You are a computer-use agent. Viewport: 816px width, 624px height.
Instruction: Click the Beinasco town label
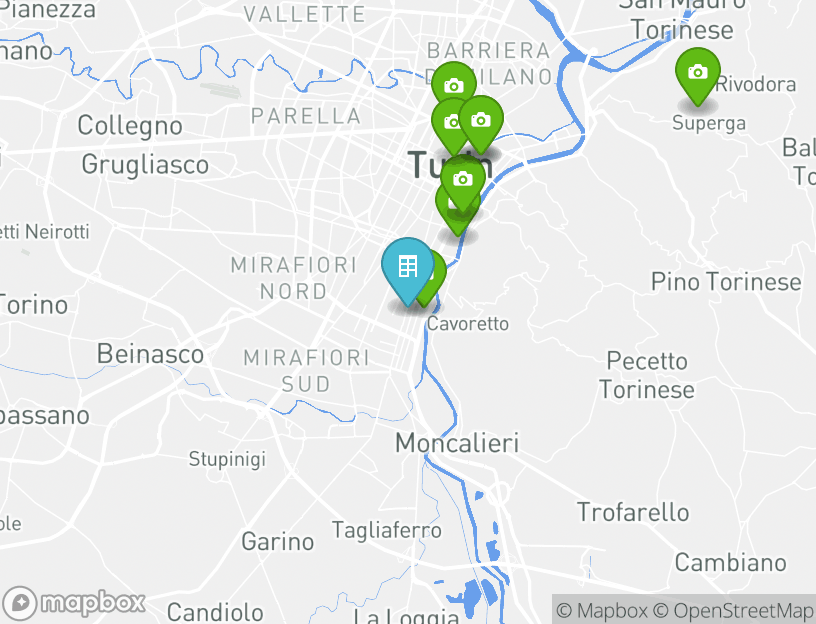click(150, 354)
